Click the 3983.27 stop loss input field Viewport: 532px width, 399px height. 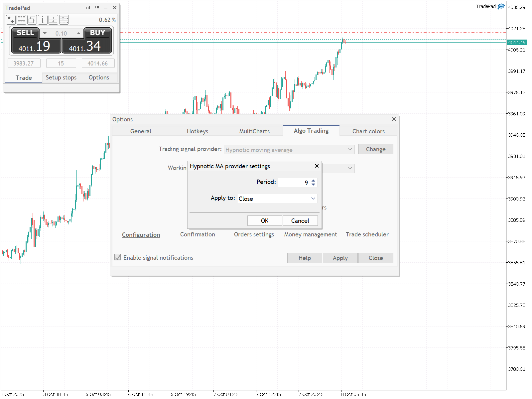24,63
